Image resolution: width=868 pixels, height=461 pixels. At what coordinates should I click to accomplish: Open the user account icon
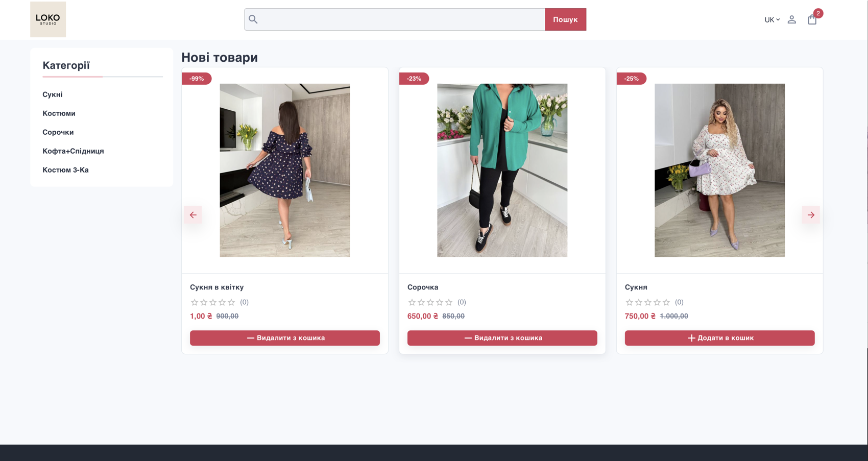(791, 20)
